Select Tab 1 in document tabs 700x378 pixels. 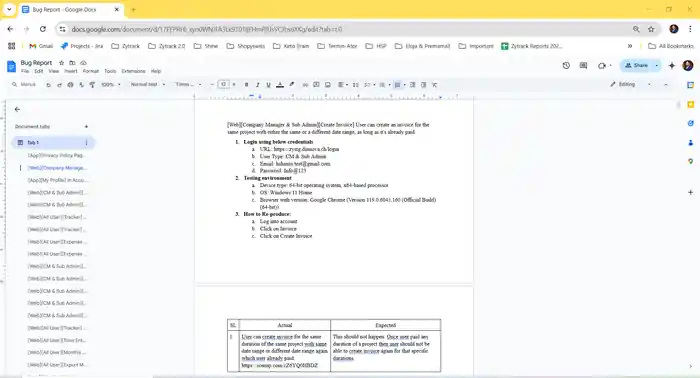(53, 142)
